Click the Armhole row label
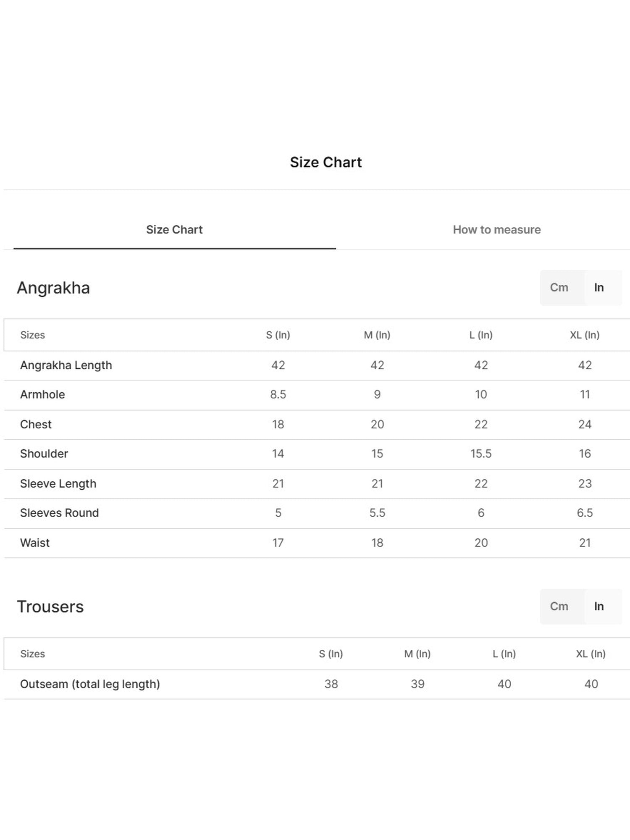The image size is (630, 840). 42,395
